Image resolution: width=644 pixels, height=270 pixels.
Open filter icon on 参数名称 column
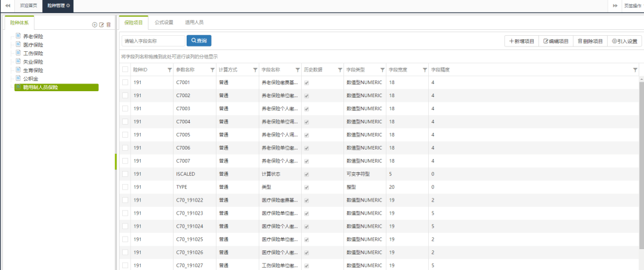212,70
